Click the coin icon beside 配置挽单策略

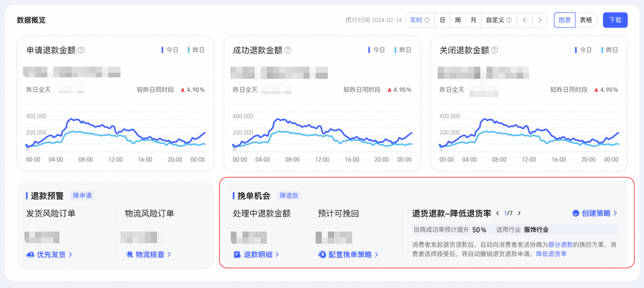(322, 255)
